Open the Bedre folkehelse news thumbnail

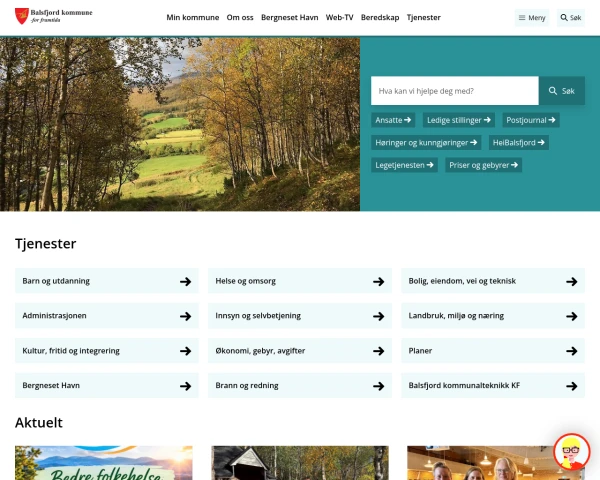pos(104,463)
